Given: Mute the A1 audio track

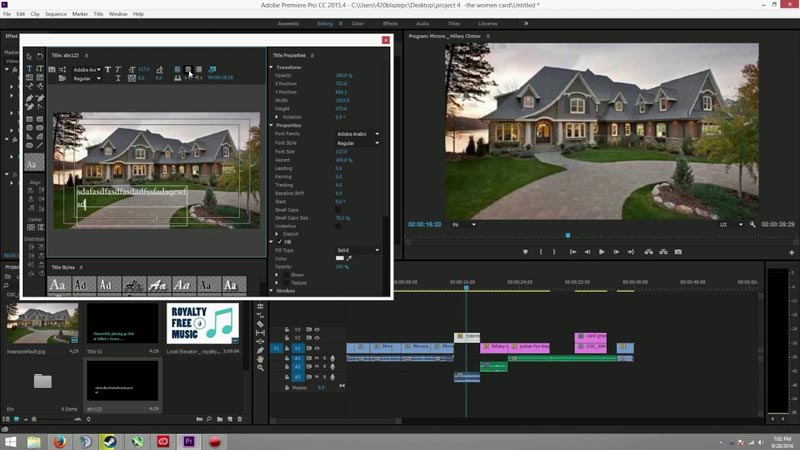Looking at the screenshot, I should (x=316, y=358).
